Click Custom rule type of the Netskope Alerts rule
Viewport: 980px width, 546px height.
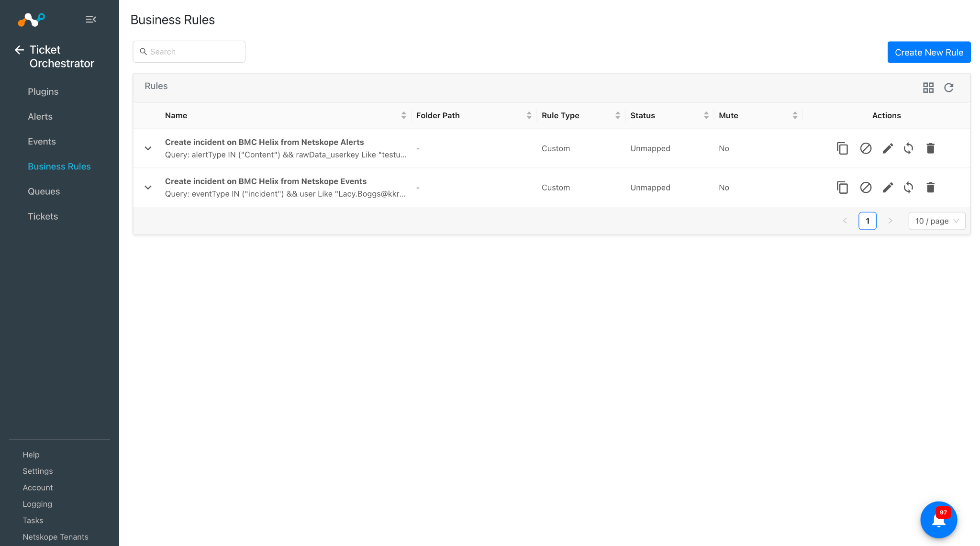coord(556,148)
